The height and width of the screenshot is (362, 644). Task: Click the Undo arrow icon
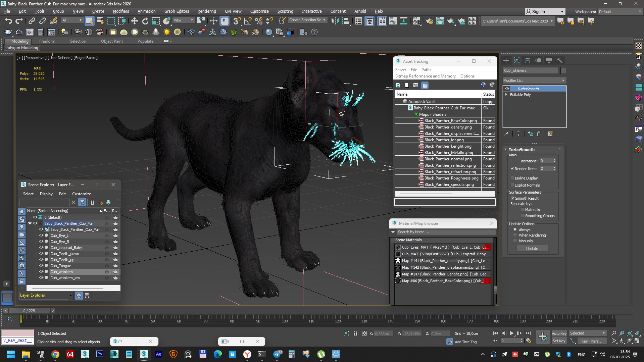click(x=8, y=21)
